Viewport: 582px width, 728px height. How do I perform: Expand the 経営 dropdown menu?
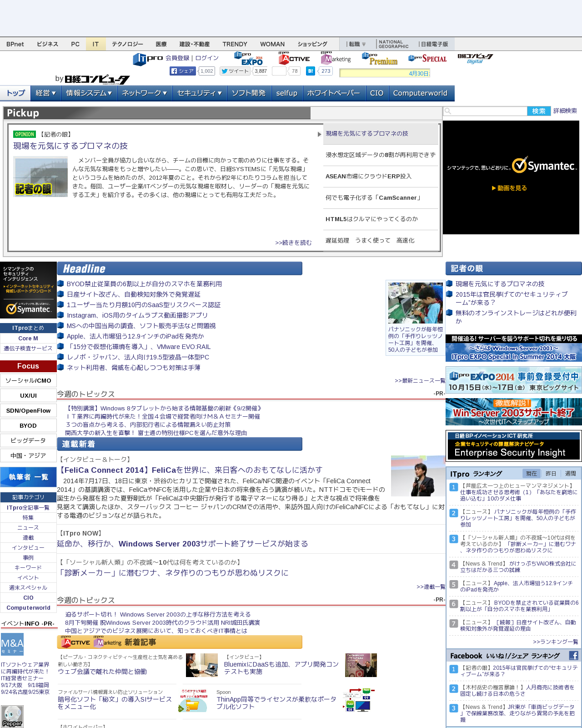tap(45, 93)
